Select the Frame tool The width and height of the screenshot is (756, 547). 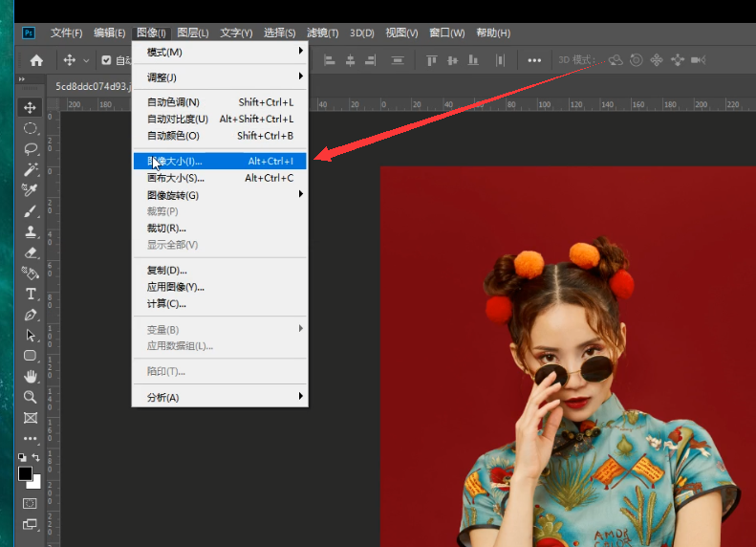coord(30,418)
